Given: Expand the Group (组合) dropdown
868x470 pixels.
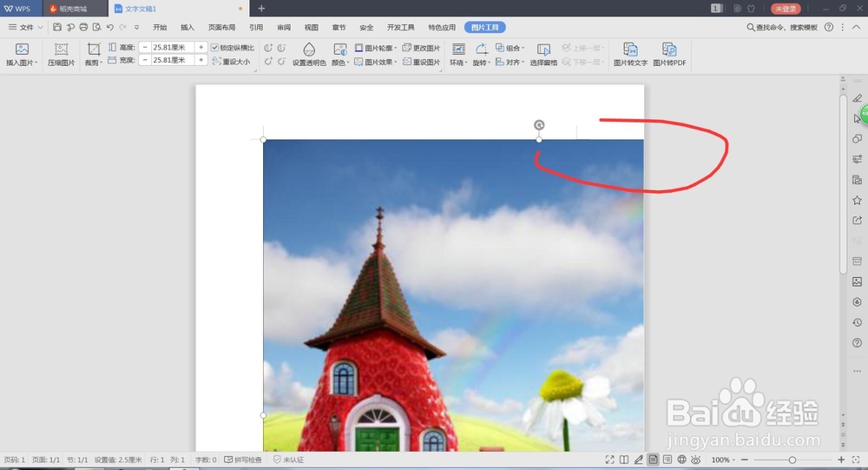Looking at the screenshot, I should click(523, 48).
